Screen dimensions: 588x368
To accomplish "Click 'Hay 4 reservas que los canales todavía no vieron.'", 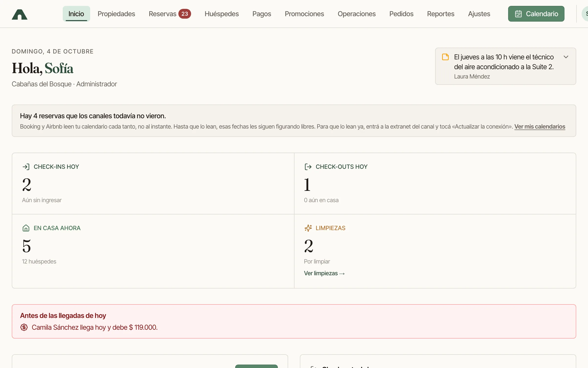I will pos(93,116).
